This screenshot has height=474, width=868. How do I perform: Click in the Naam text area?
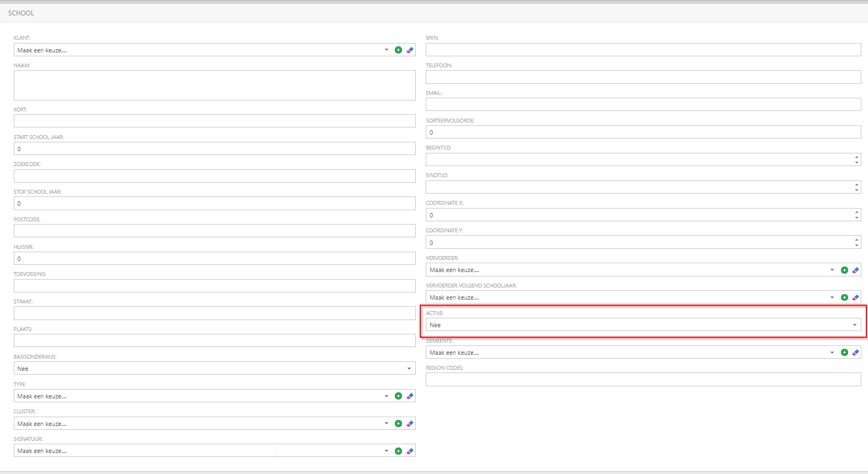tap(214, 85)
